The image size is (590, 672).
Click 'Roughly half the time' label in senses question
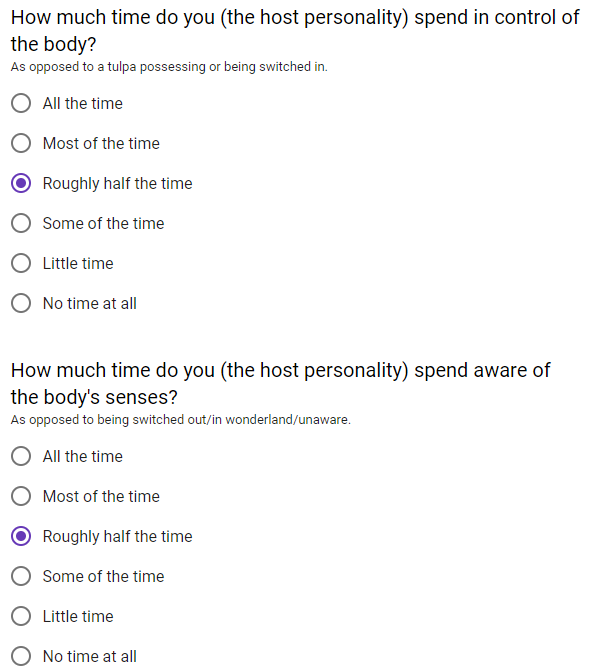[x=117, y=537]
